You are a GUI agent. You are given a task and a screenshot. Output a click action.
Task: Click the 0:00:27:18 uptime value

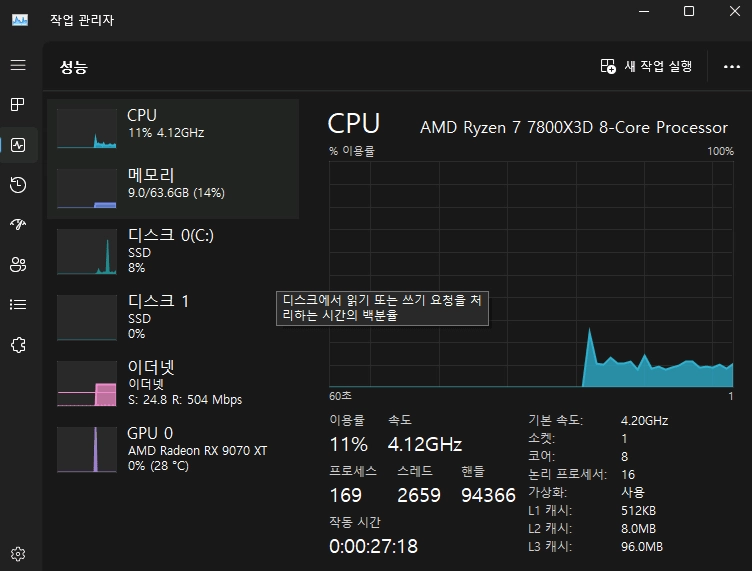[x=374, y=546]
